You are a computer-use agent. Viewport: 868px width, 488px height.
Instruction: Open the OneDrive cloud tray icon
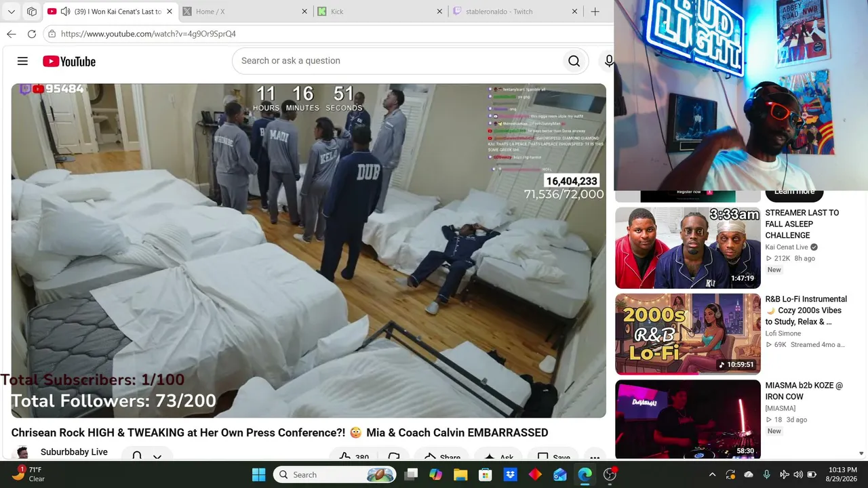[x=749, y=474]
